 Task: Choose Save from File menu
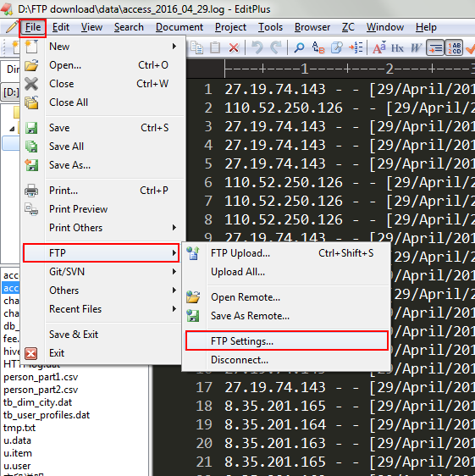[103, 128]
